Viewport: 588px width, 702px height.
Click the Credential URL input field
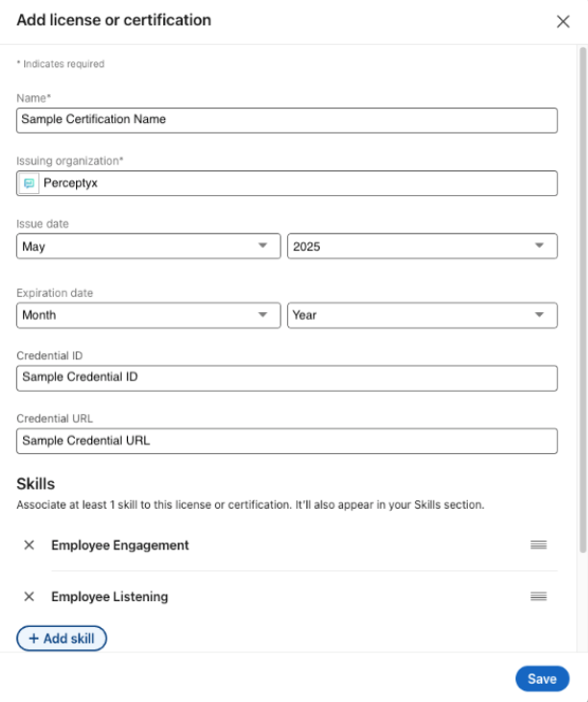tap(287, 441)
